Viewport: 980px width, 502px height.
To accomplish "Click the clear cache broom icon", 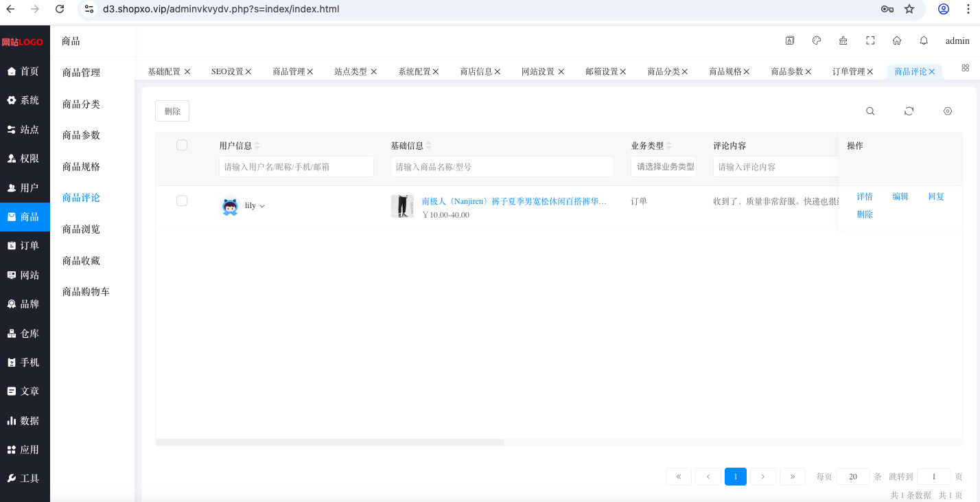I will point(843,41).
